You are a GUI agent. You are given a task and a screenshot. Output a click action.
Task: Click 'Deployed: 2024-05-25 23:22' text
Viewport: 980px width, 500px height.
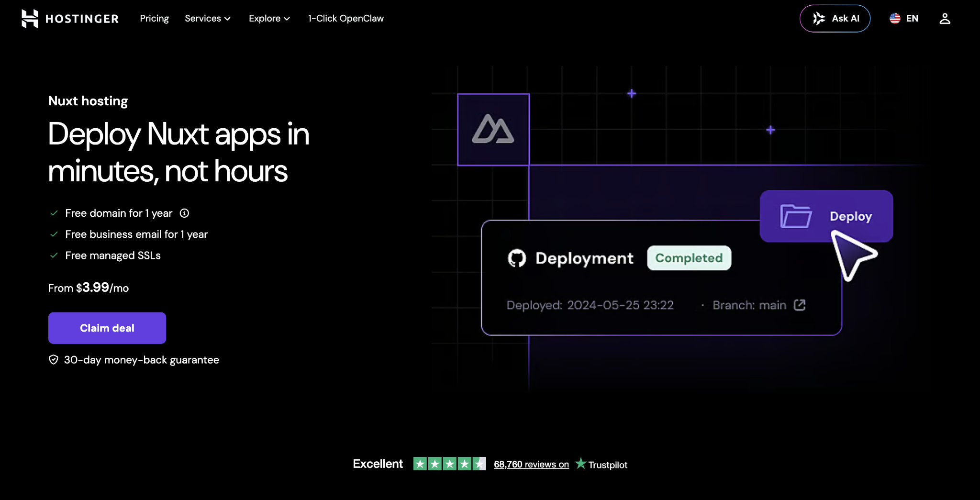590,305
